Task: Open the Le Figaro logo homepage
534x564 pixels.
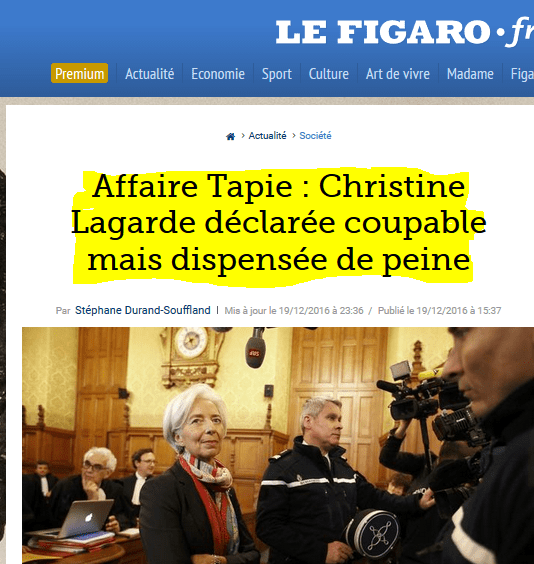Action: pyautogui.click(x=405, y=32)
